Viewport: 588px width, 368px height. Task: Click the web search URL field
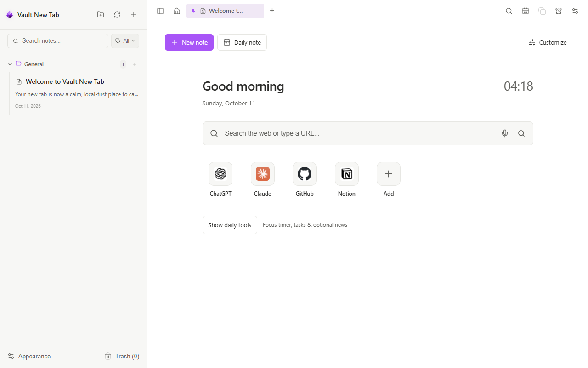368,133
